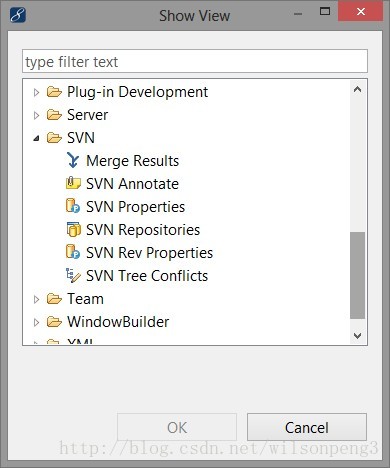390x468 pixels.
Task: Click the SVN Rev Properties icon
Action: coord(73,252)
